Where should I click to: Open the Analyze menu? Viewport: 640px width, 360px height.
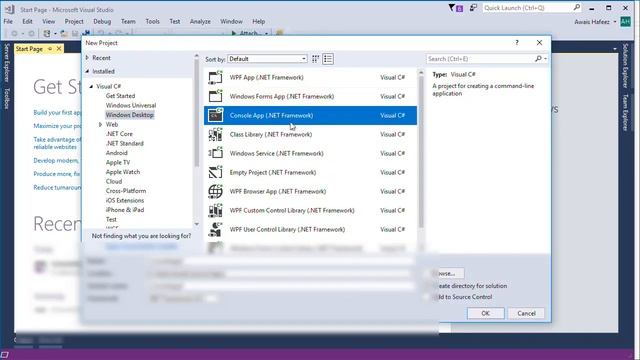pos(200,21)
